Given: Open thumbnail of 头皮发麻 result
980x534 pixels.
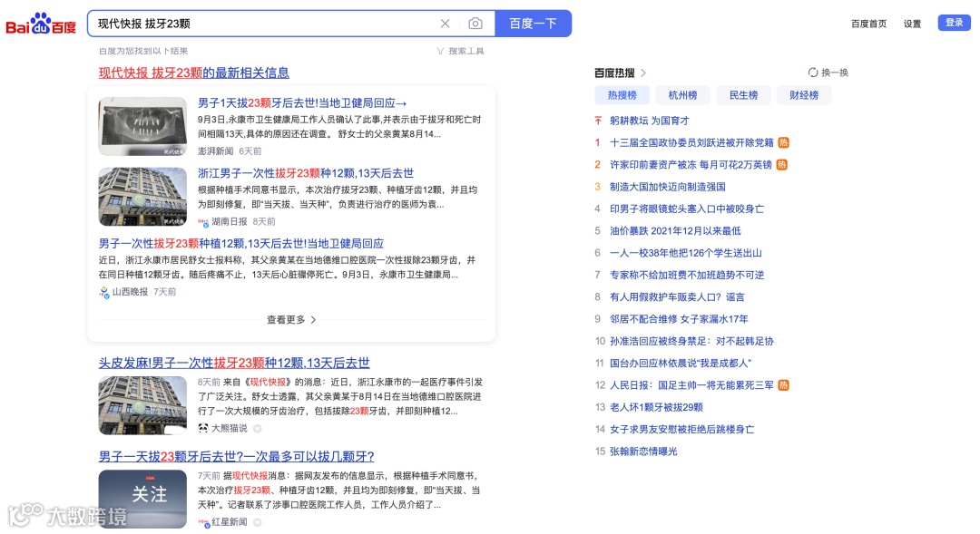Looking at the screenshot, I should 142,405.
